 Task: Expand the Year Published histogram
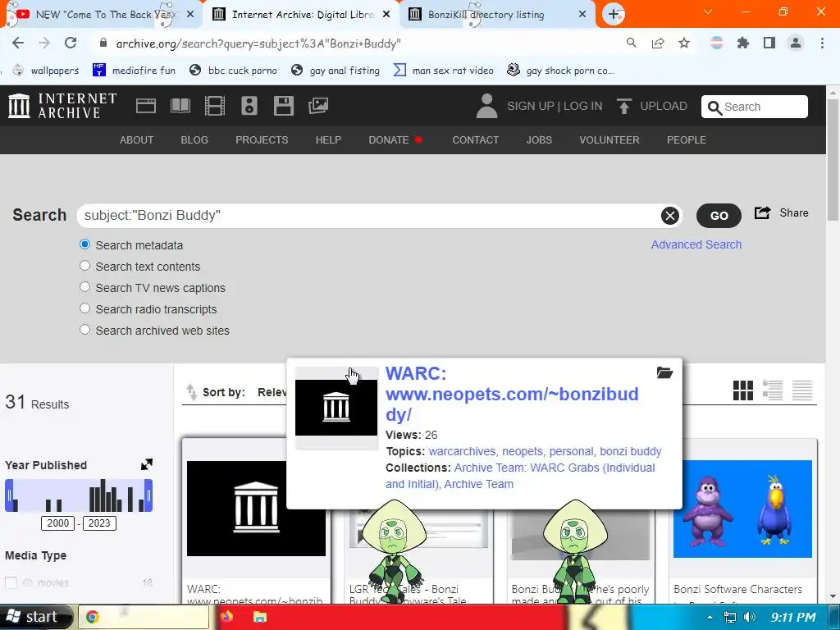146,464
